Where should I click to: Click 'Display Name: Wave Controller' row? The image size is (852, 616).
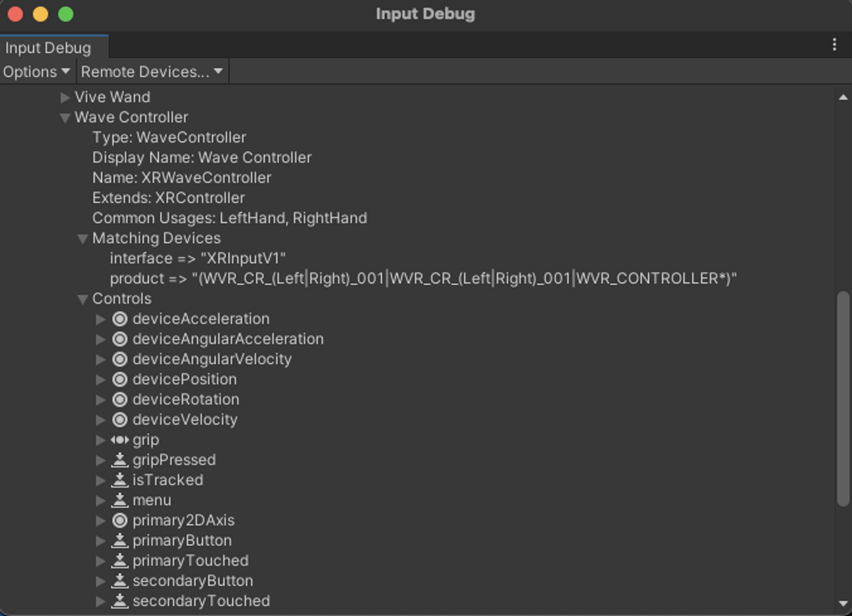(x=419, y=158)
